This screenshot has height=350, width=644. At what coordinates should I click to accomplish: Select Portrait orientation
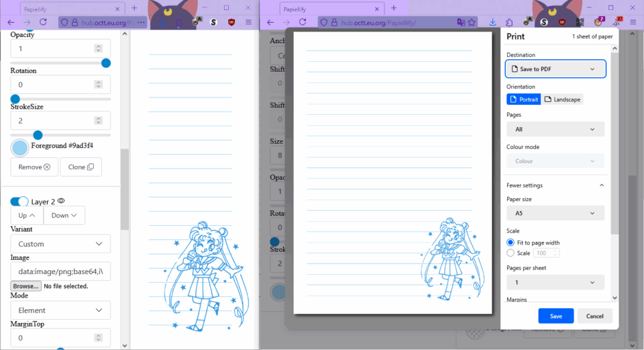524,99
